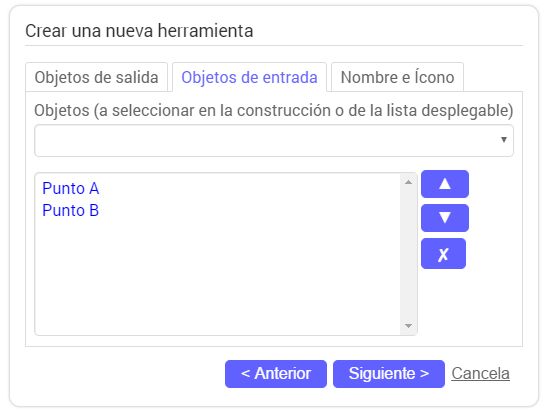Switch to the Objetos de salida tab
Screen dimensions: 547x418
pyautogui.click(x=97, y=77)
